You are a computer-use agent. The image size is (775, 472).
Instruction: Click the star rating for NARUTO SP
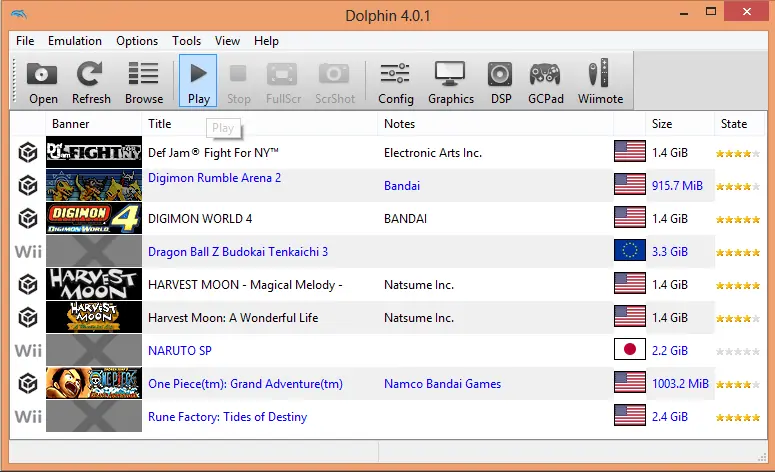pos(738,351)
